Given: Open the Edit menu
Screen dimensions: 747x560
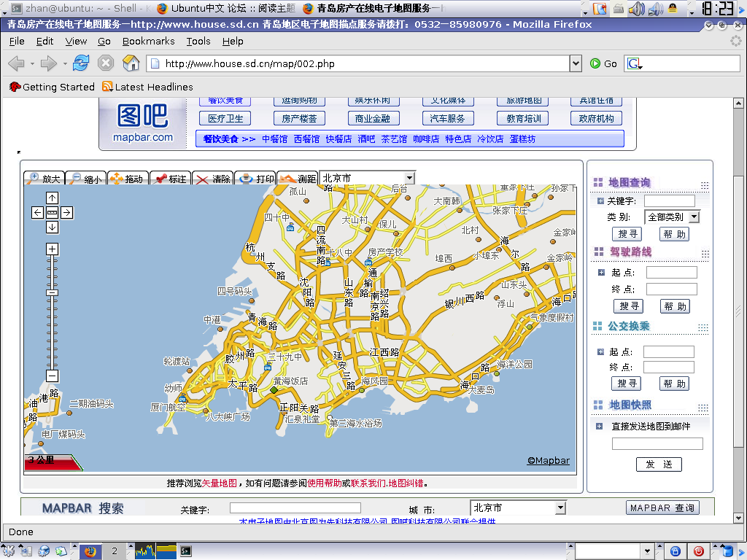Looking at the screenshot, I should click(x=44, y=42).
